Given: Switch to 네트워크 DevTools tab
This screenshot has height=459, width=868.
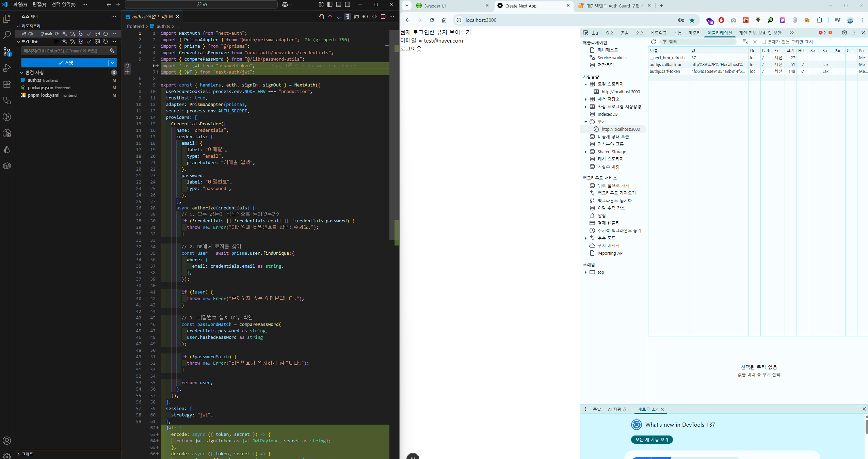Looking at the screenshot, I should click(x=658, y=33).
